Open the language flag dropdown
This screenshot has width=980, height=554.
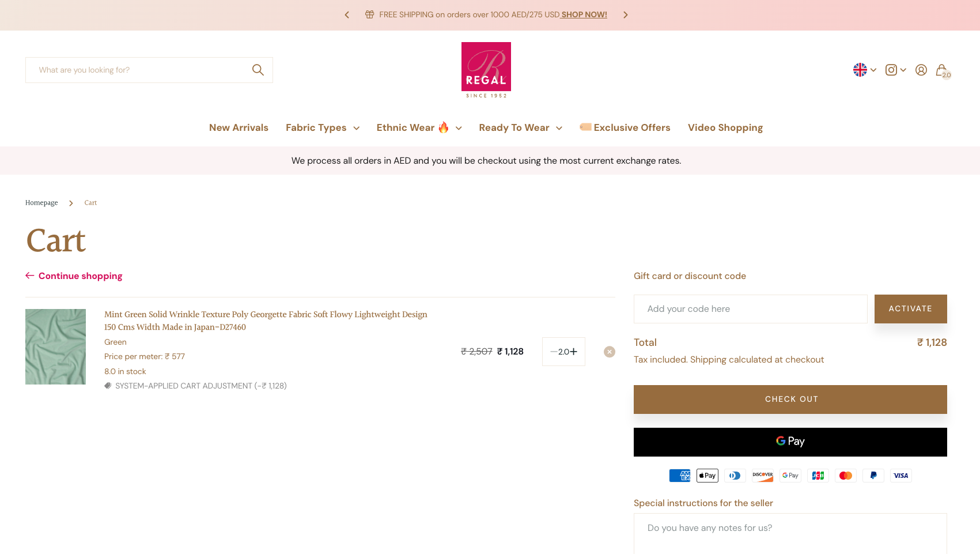coord(865,70)
